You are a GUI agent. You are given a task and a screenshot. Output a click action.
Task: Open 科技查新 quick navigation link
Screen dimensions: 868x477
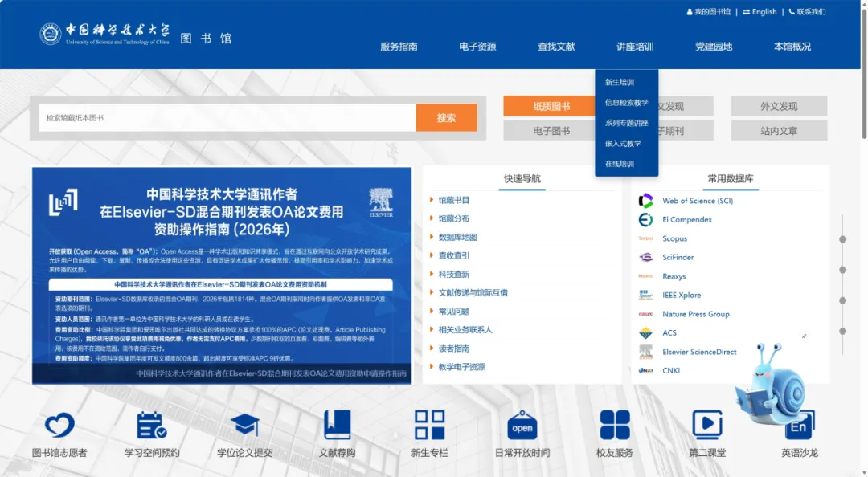coord(454,275)
